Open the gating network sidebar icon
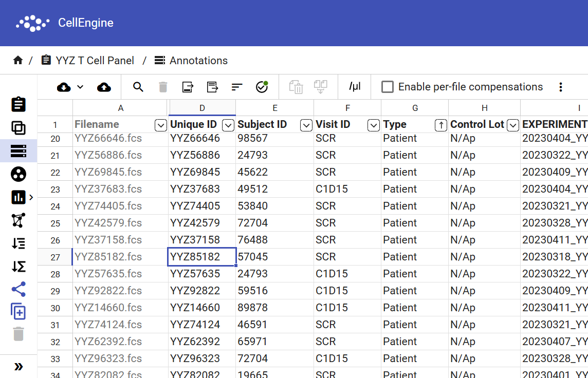Image resolution: width=588 pixels, height=378 pixels. (x=19, y=220)
